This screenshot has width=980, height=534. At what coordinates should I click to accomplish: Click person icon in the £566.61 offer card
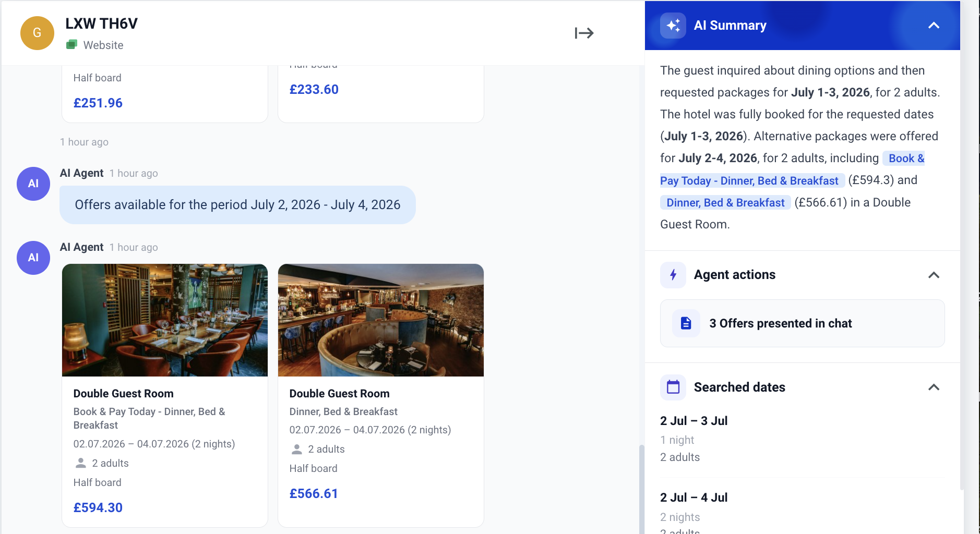[297, 449]
